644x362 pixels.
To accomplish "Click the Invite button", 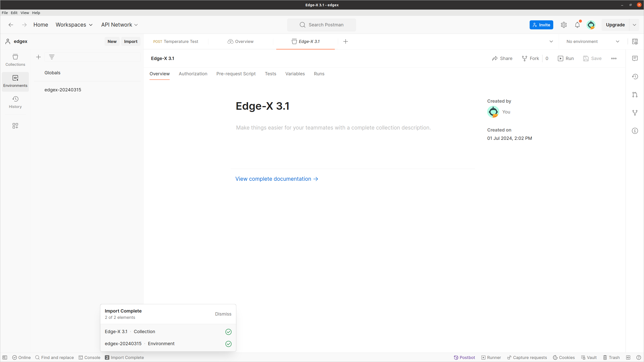I will point(541,25).
